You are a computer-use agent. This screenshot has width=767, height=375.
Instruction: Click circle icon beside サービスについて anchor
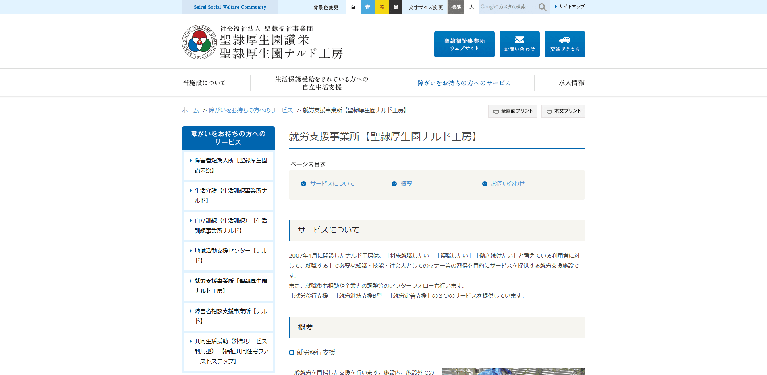(x=303, y=184)
